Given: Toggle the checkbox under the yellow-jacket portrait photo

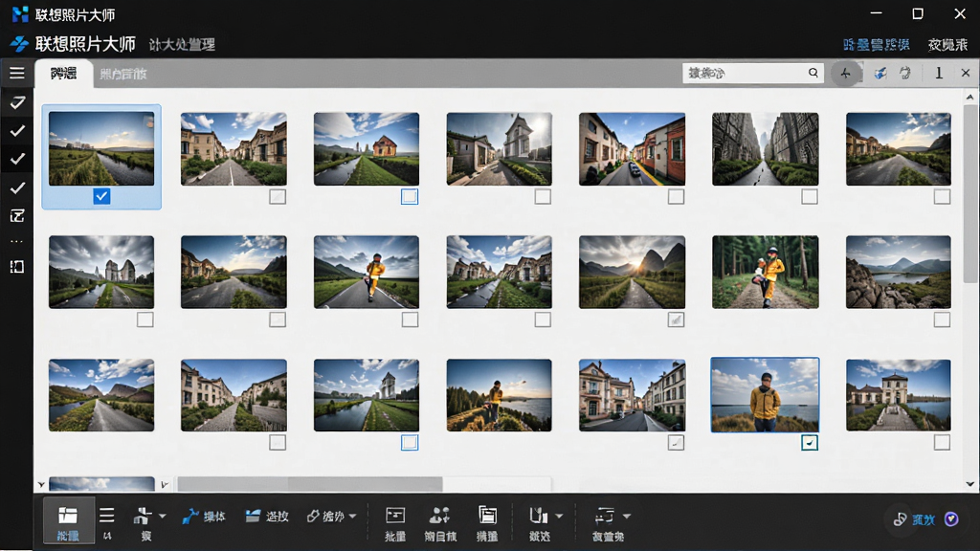Looking at the screenshot, I should tap(810, 443).
